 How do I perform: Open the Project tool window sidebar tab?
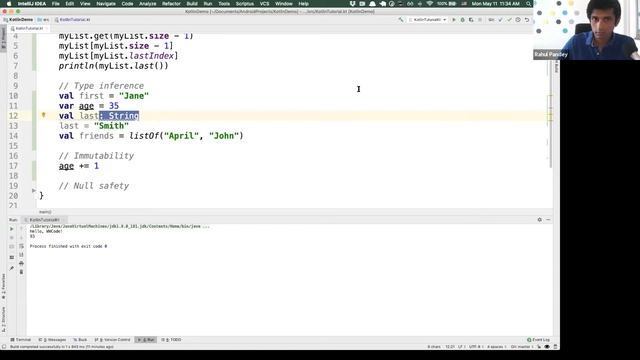pyautogui.click(x=3, y=39)
